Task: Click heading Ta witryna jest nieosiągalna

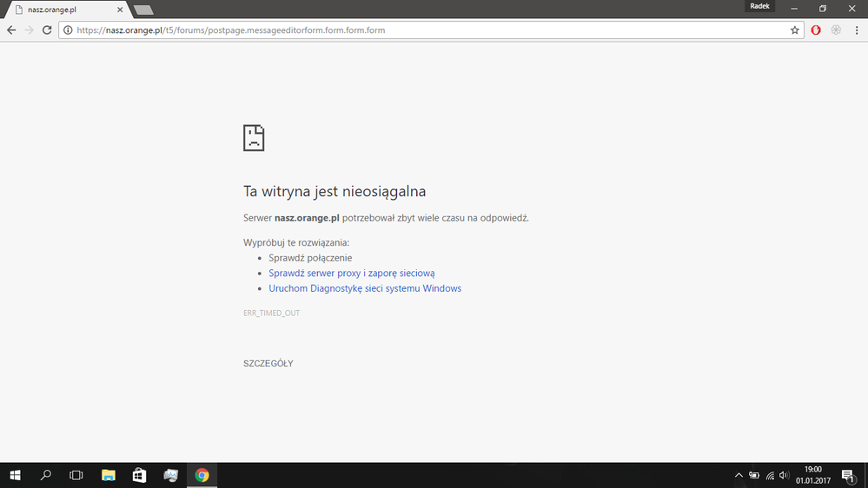Action: pos(335,191)
